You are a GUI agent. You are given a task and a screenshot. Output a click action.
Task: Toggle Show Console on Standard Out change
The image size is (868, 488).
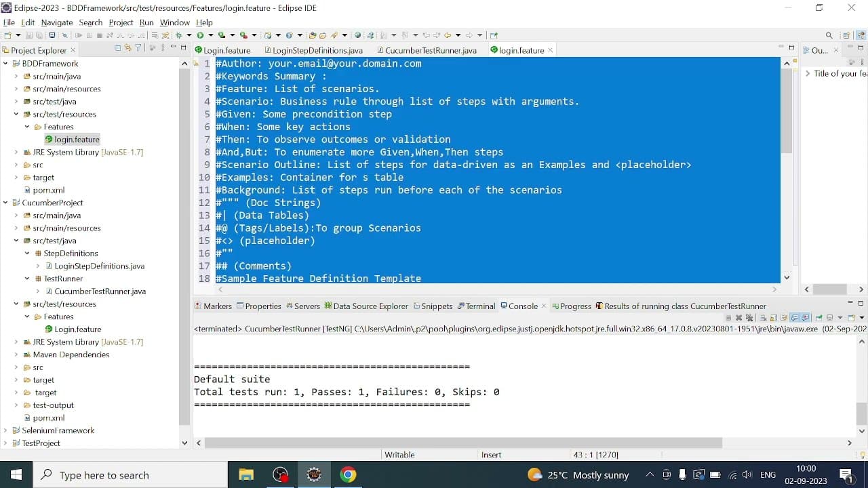tap(795, 318)
